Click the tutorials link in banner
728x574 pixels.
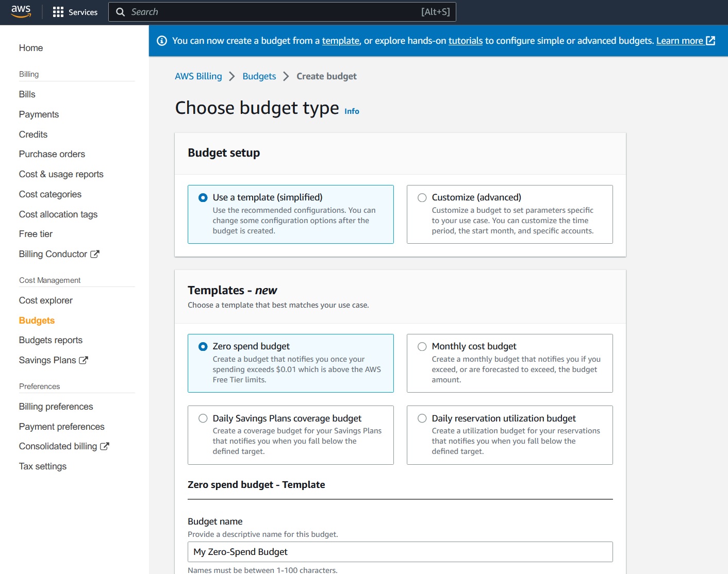pyautogui.click(x=466, y=41)
